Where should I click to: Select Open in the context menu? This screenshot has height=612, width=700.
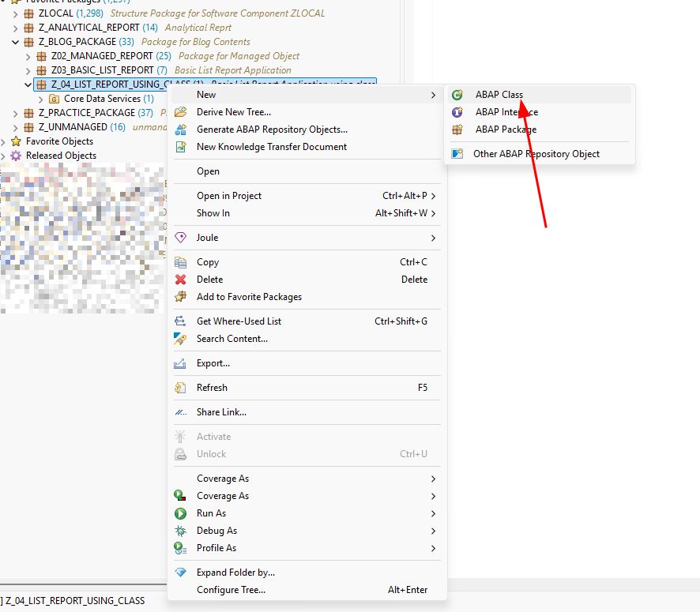coord(307,171)
